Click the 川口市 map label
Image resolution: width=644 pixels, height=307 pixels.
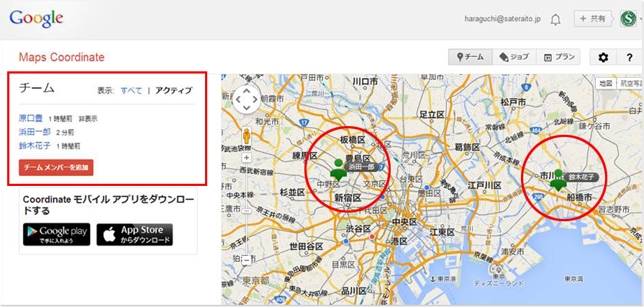(365, 81)
